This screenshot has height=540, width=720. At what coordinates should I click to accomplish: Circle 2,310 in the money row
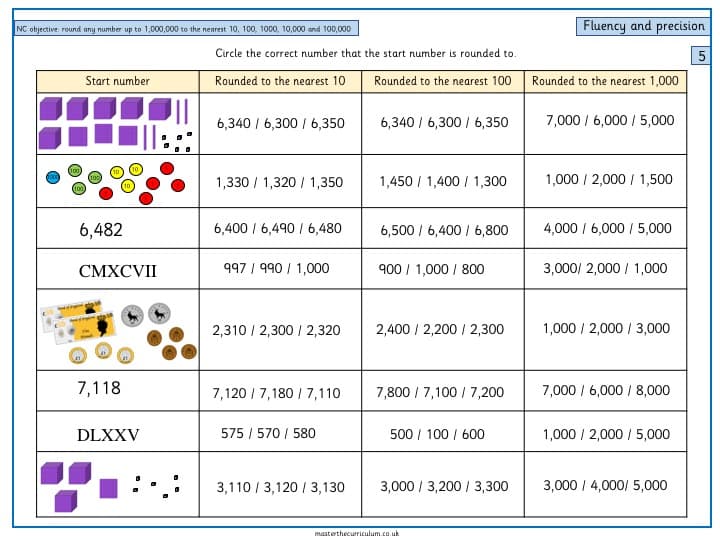230,331
